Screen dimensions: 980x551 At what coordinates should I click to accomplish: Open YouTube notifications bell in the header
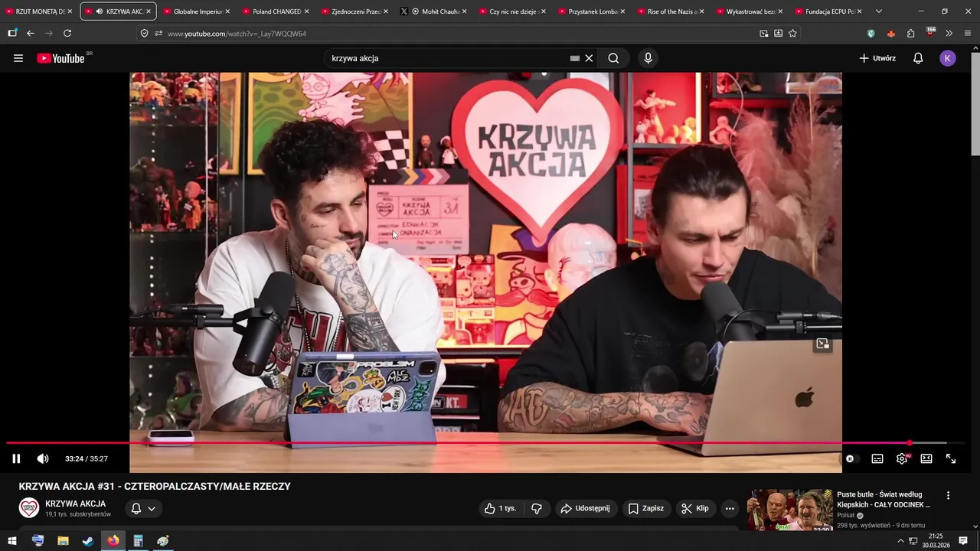point(918,58)
